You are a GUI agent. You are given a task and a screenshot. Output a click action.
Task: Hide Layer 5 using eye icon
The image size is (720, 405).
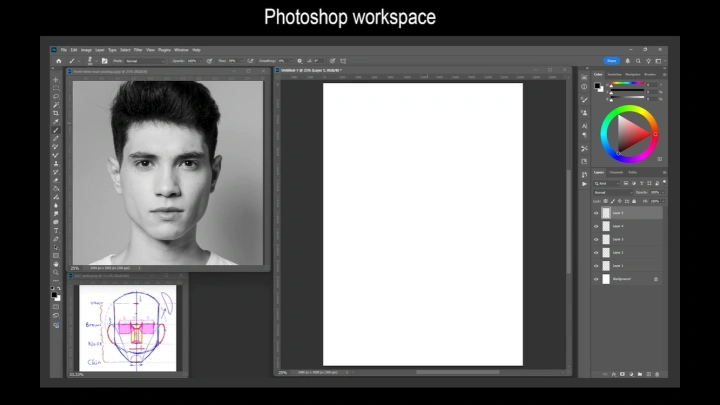click(x=596, y=213)
